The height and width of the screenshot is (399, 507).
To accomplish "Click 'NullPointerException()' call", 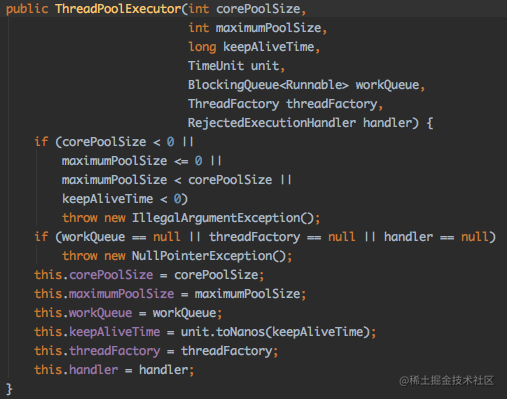I will click(x=209, y=256).
